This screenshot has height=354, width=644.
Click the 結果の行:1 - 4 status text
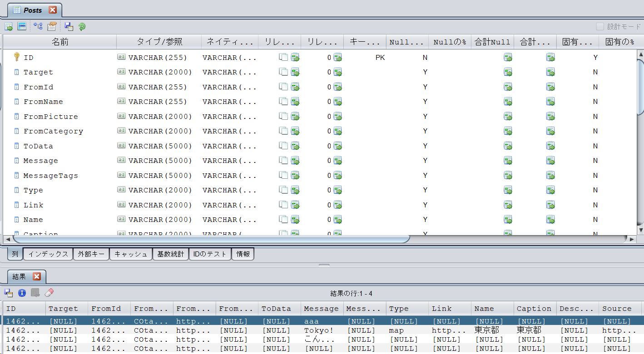click(352, 294)
